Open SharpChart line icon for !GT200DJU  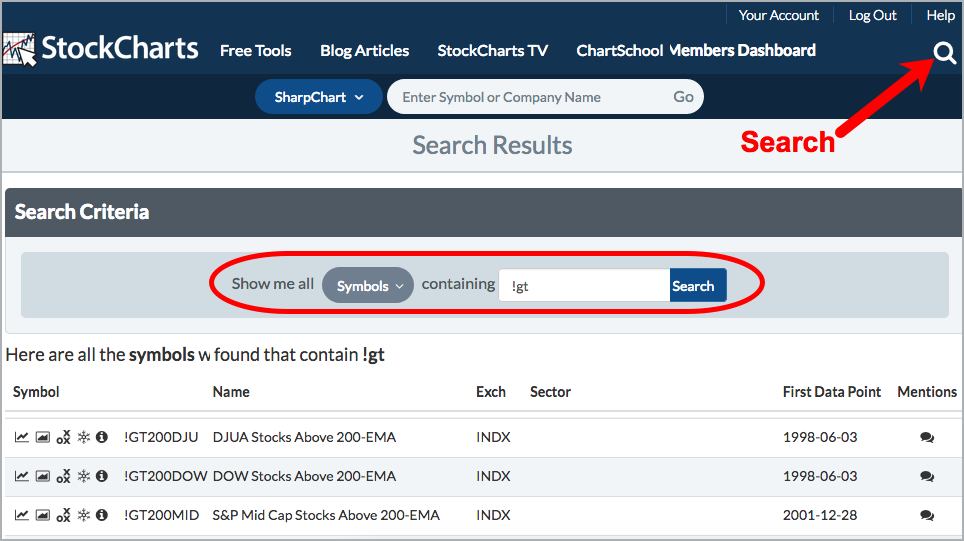(x=21, y=437)
